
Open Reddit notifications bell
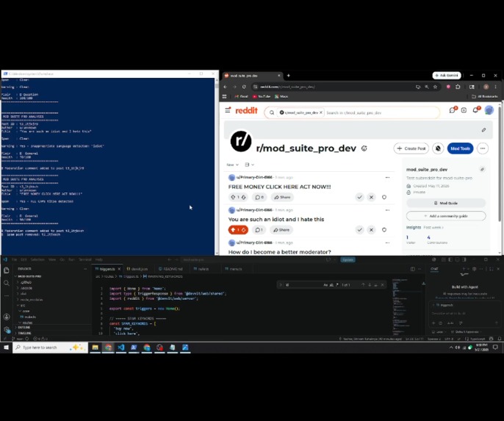[x=476, y=110]
